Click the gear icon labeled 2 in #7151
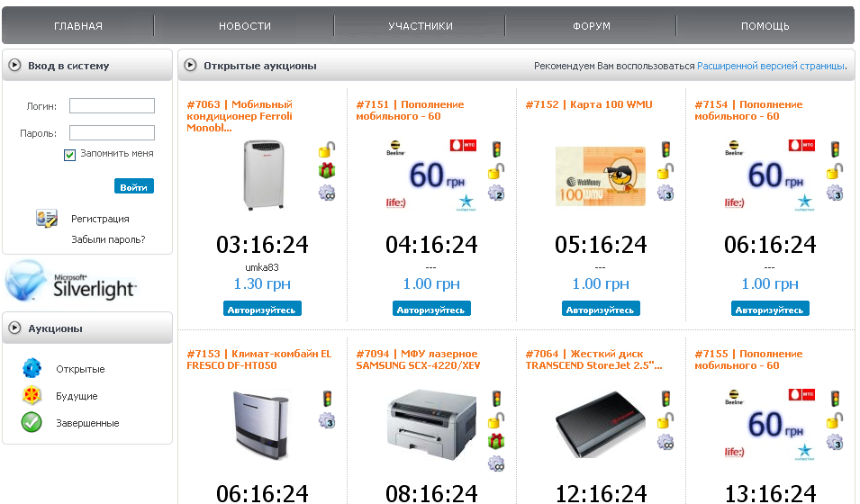The image size is (860, 504). click(x=496, y=193)
